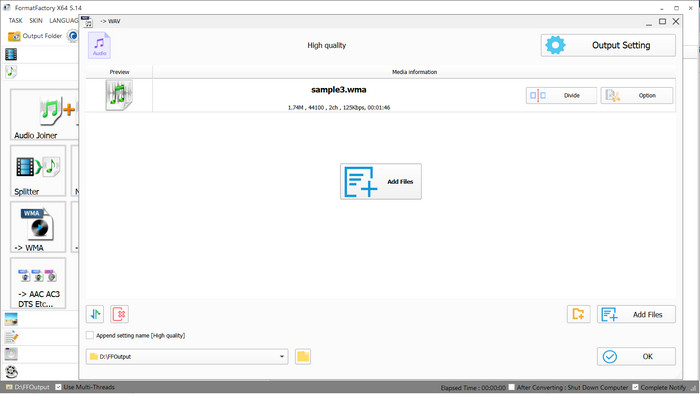Toggle Complete Notify checkbox
The image size is (700, 394).
(x=635, y=387)
